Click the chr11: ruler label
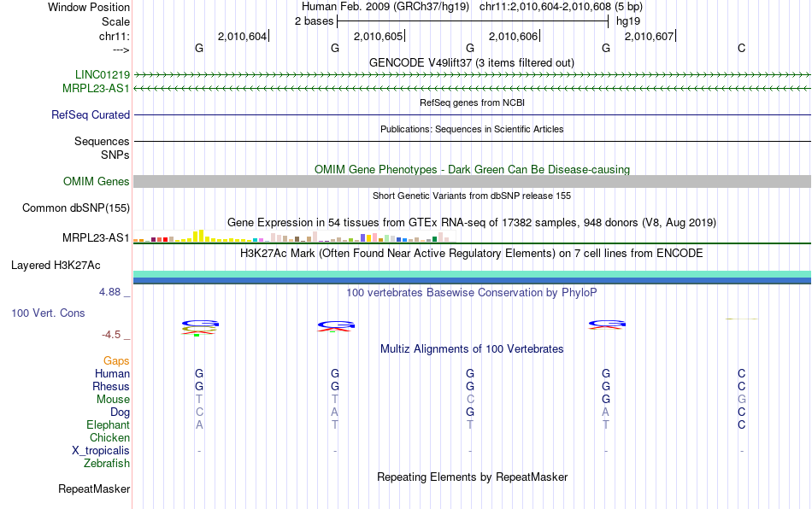 (x=115, y=36)
